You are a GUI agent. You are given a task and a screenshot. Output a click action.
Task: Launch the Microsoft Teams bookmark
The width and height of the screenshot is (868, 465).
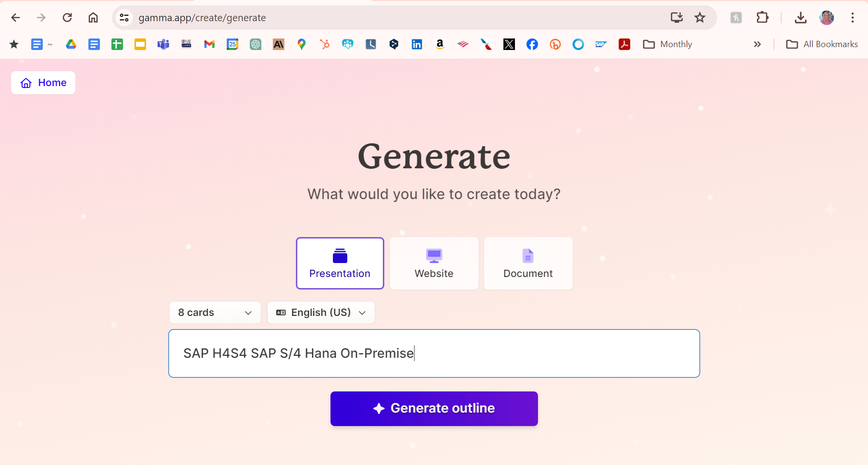click(163, 44)
